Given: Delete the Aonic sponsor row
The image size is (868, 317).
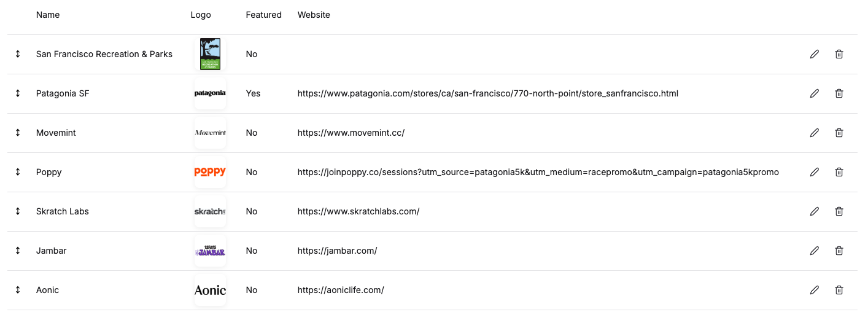Looking at the screenshot, I should point(839,290).
